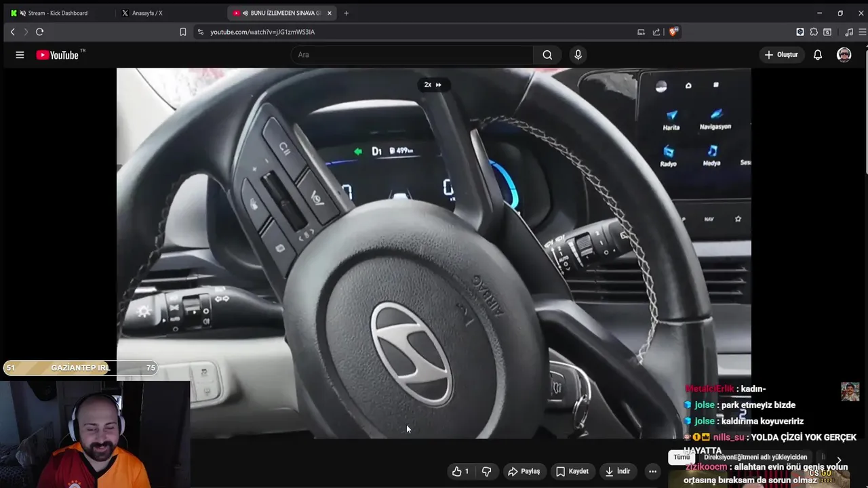
Task: Click chat message 'park etmeyiz bizde'
Action: tap(758, 405)
